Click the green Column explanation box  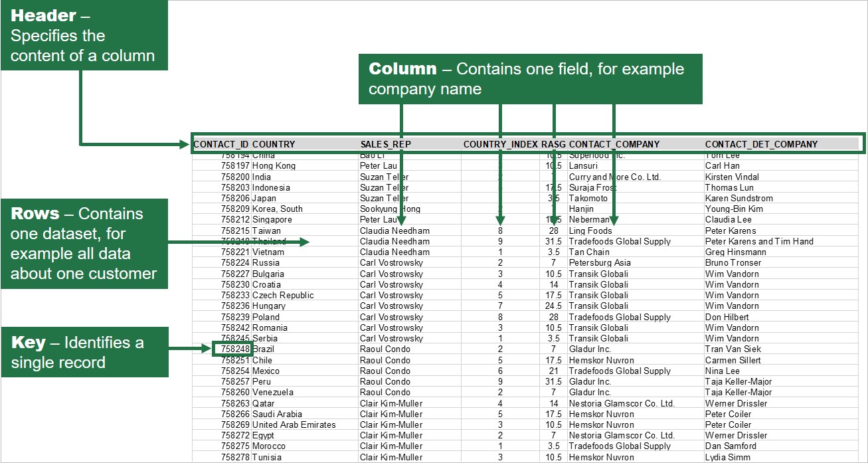coord(530,79)
